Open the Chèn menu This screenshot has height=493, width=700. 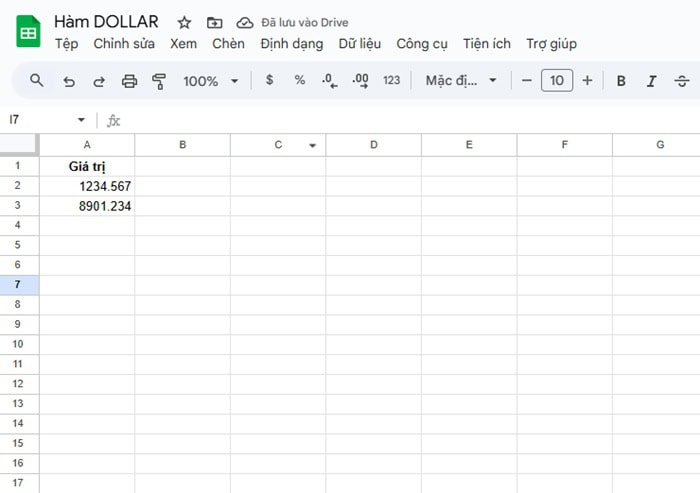point(229,44)
